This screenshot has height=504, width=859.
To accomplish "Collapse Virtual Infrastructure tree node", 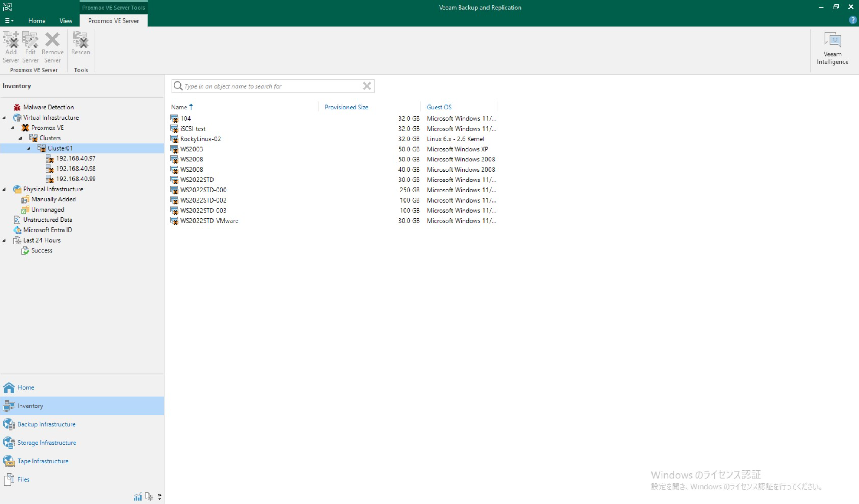I will [5, 118].
